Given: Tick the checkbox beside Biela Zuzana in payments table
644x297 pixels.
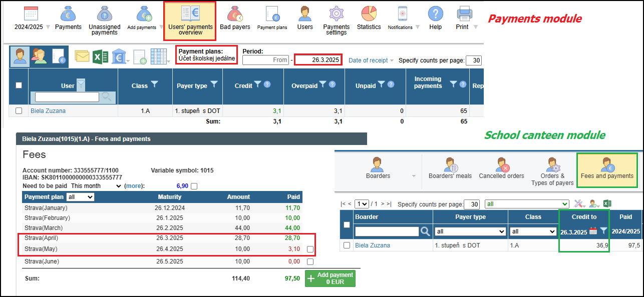Looking at the screenshot, I should (19, 111).
